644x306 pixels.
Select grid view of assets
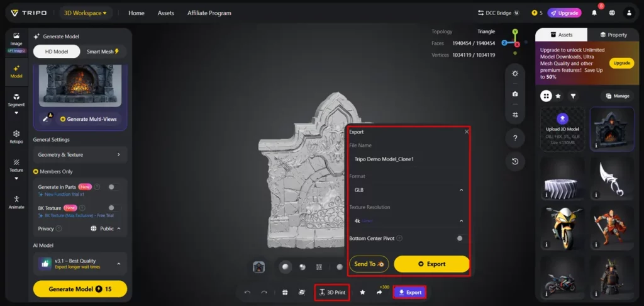click(546, 96)
